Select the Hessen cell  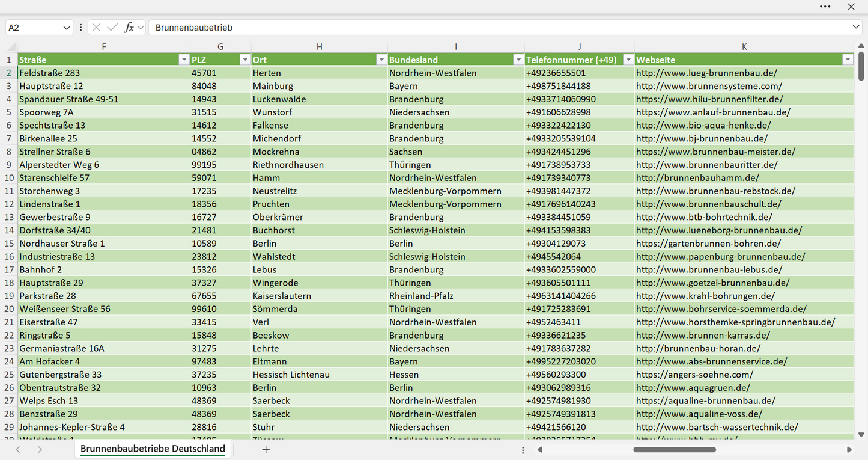pyautogui.click(x=456, y=375)
